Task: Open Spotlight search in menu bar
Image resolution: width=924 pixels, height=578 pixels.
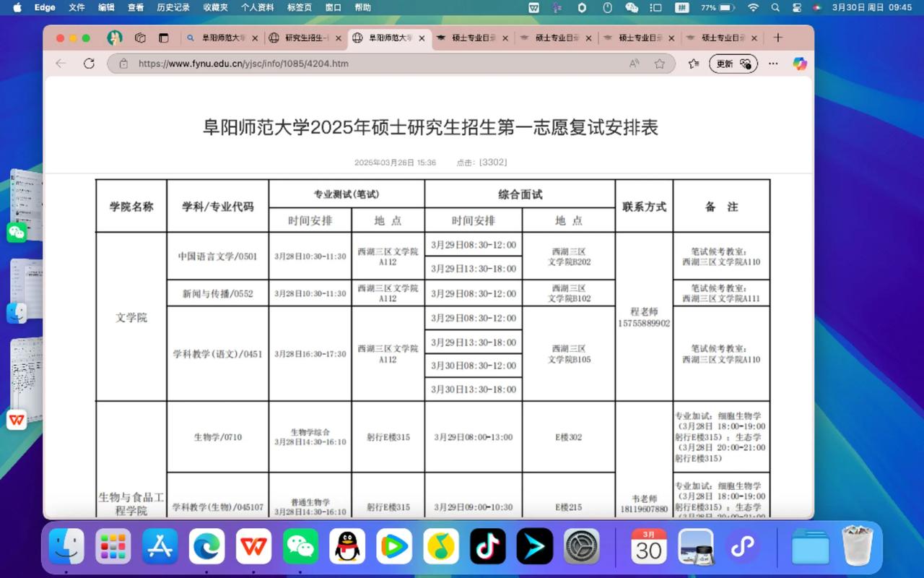Action: 775,8
